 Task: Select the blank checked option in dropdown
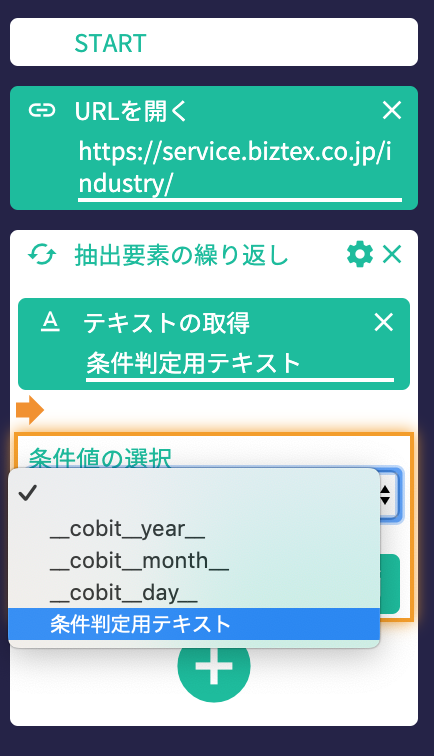coord(194,493)
